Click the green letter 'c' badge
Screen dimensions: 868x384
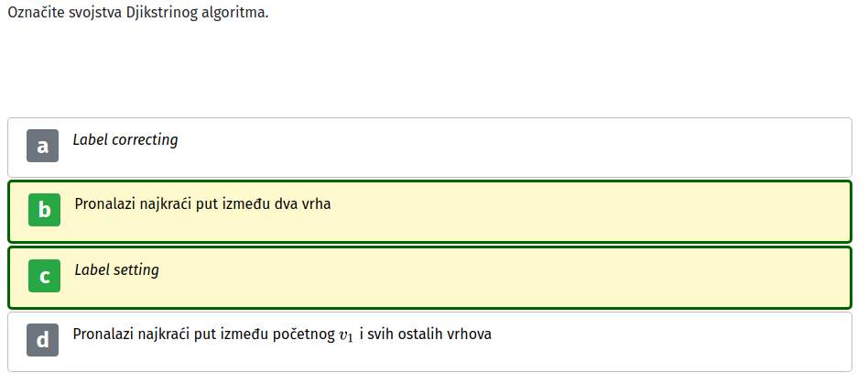tap(44, 276)
